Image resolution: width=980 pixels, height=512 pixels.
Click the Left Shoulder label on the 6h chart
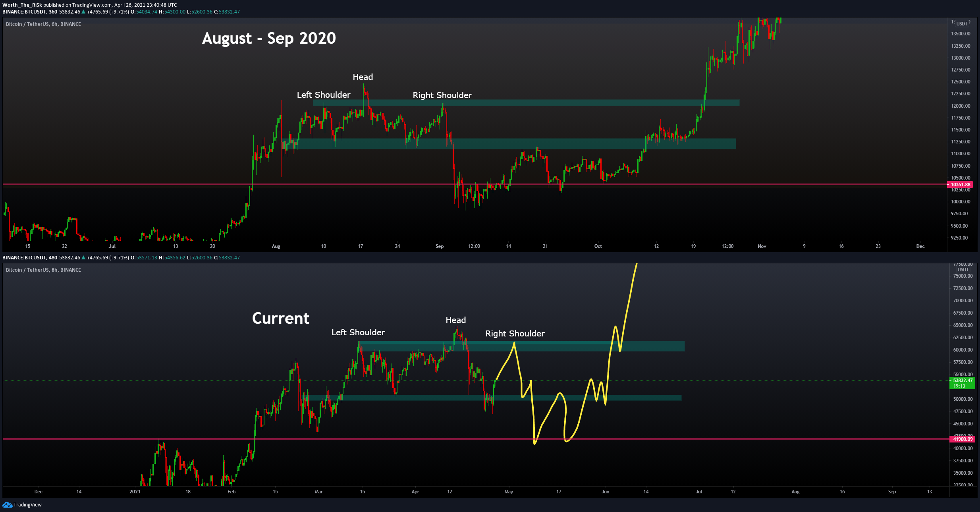click(x=324, y=95)
